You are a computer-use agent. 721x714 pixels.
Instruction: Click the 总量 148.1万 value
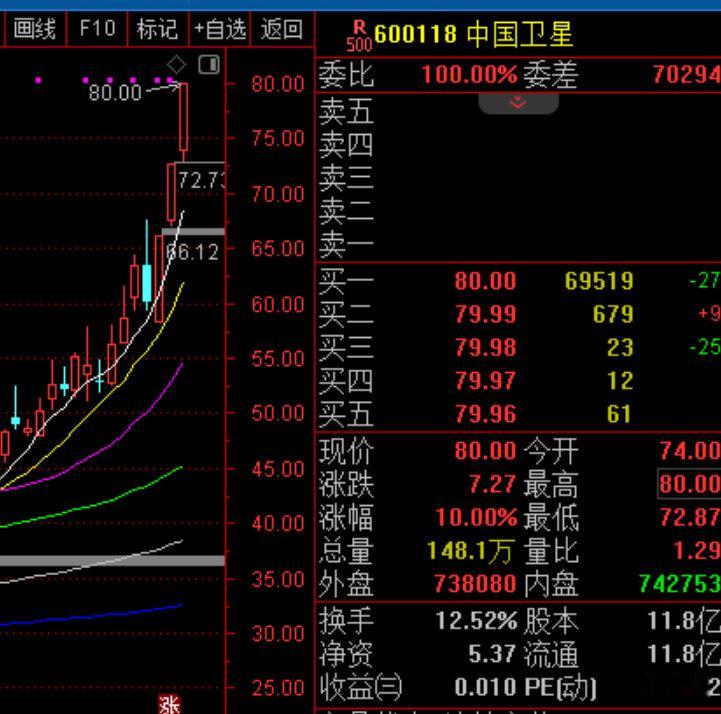pos(471,550)
